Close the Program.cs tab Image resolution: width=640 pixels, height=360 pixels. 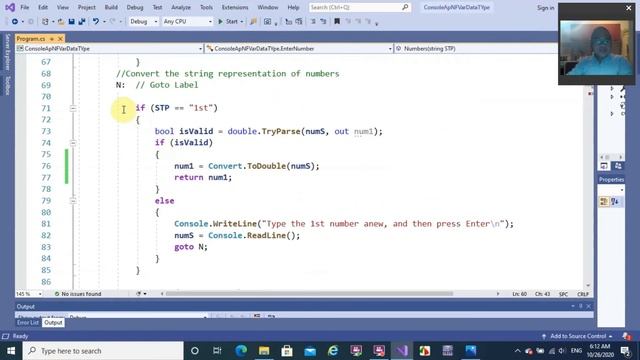coord(60,39)
